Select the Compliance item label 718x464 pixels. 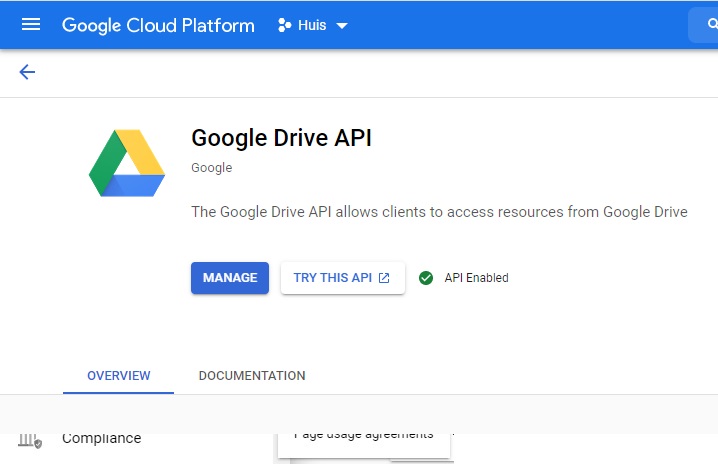point(101,439)
